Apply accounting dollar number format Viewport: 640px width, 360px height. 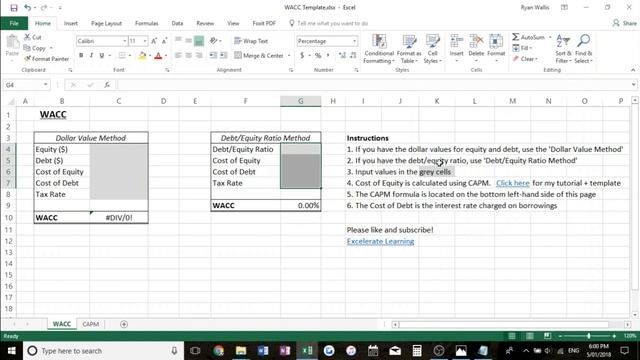click(302, 55)
